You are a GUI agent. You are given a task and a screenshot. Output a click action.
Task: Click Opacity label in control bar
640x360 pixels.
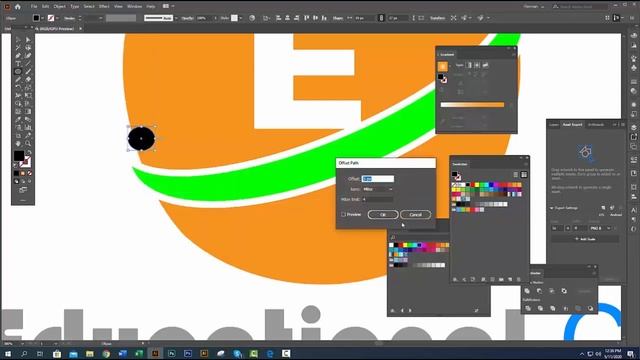click(x=187, y=18)
